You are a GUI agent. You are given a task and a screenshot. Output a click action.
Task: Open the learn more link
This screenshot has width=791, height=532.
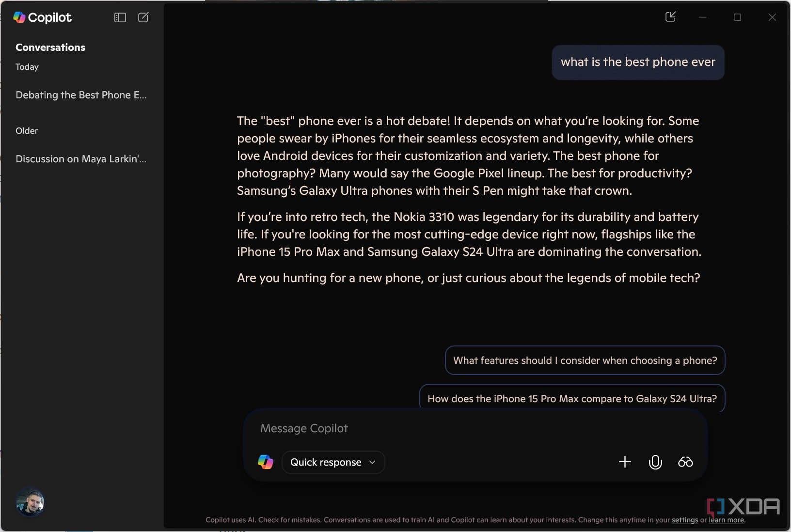click(726, 520)
